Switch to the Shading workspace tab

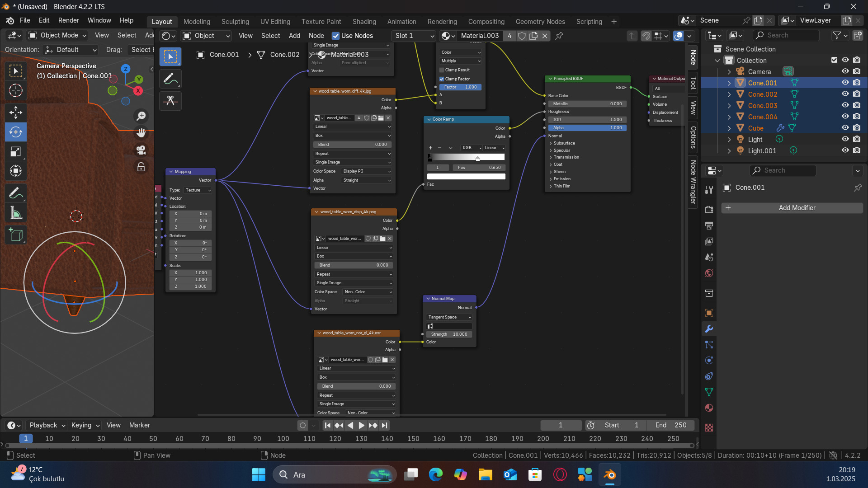[364, 21]
